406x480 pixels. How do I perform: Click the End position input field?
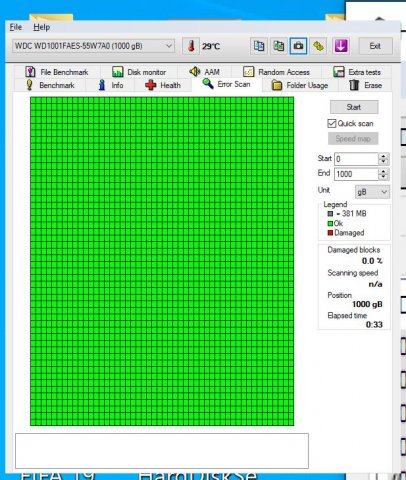356,174
